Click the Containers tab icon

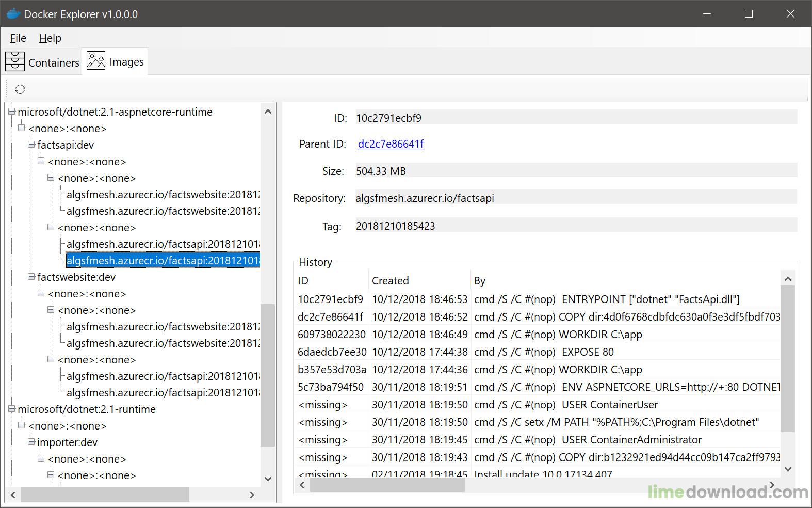pos(15,61)
